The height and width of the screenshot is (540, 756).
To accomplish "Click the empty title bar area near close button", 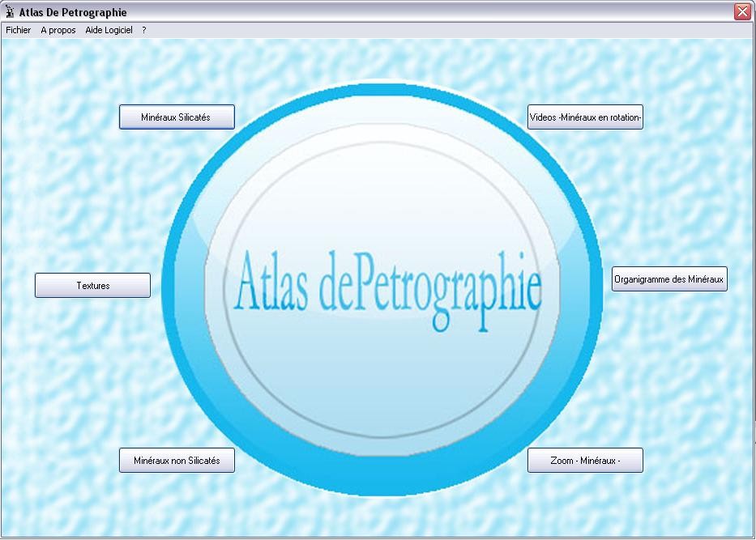I will click(648, 12).
